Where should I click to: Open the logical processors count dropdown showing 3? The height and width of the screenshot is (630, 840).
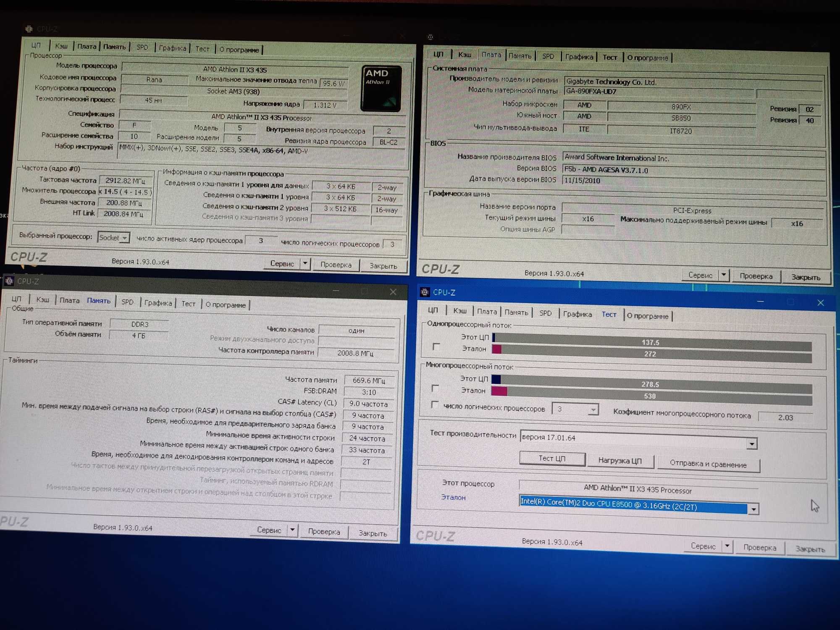tap(575, 409)
